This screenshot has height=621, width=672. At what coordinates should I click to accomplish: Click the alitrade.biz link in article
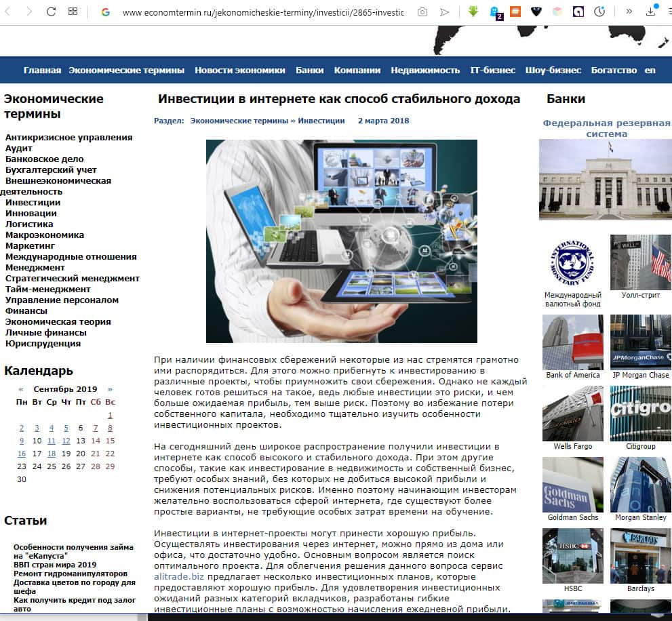tap(178, 576)
